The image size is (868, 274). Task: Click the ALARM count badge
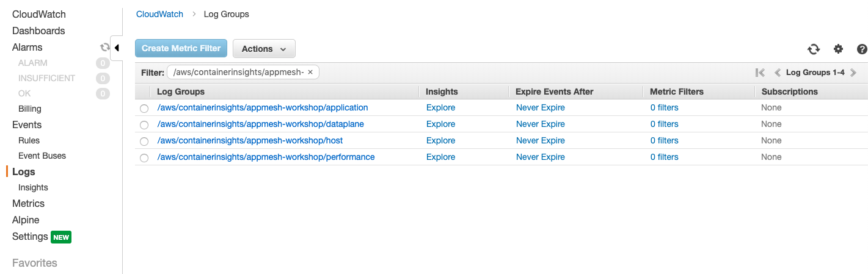coord(103,63)
